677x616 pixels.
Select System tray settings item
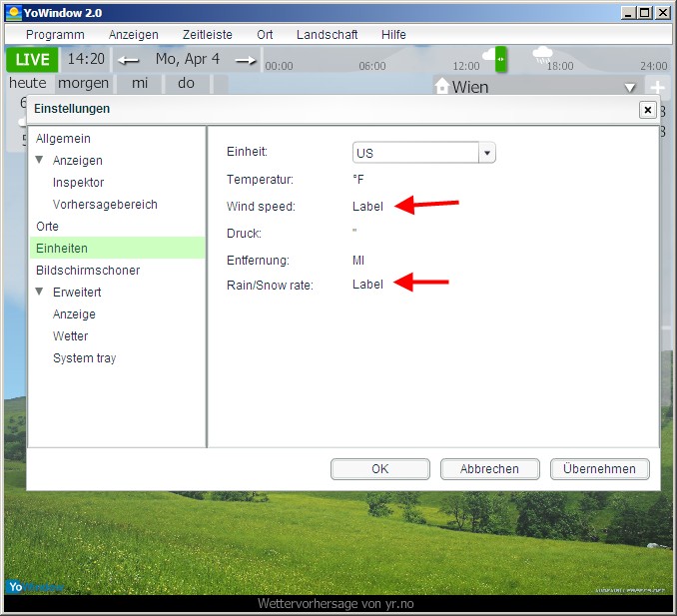point(84,358)
